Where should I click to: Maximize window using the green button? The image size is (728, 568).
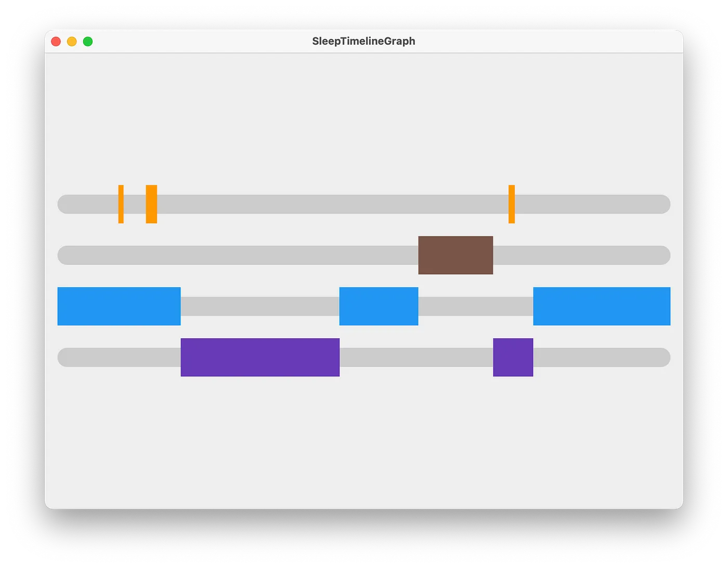click(88, 42)
